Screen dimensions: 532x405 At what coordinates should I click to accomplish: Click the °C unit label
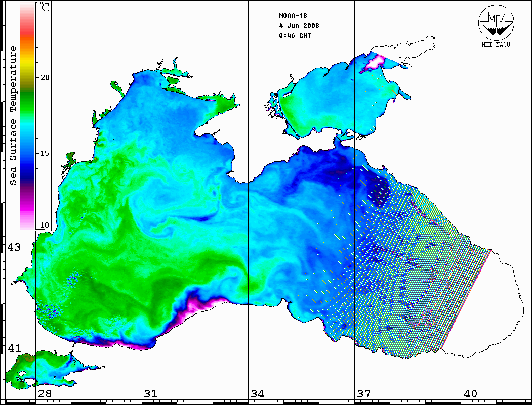coord(44,7)
